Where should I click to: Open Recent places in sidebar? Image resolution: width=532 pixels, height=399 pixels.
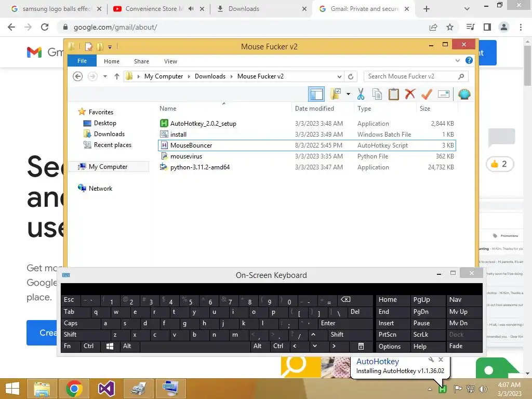[x=112, y=144]
